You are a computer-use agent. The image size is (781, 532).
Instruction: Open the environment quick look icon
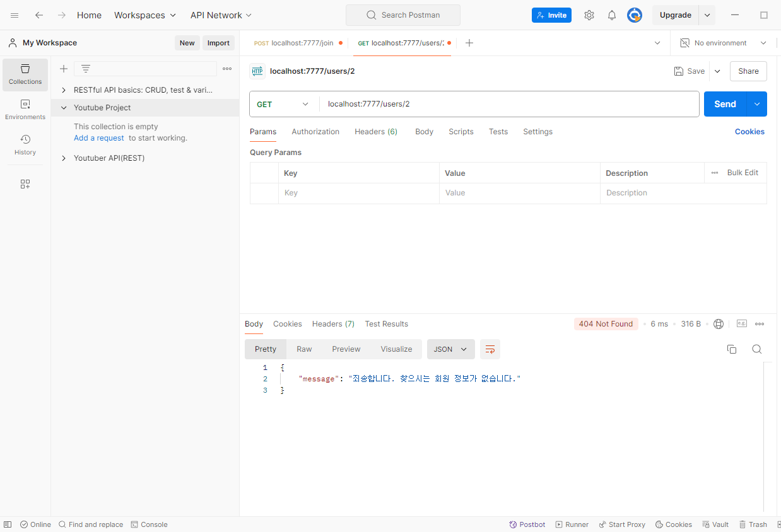coord(685,43)
